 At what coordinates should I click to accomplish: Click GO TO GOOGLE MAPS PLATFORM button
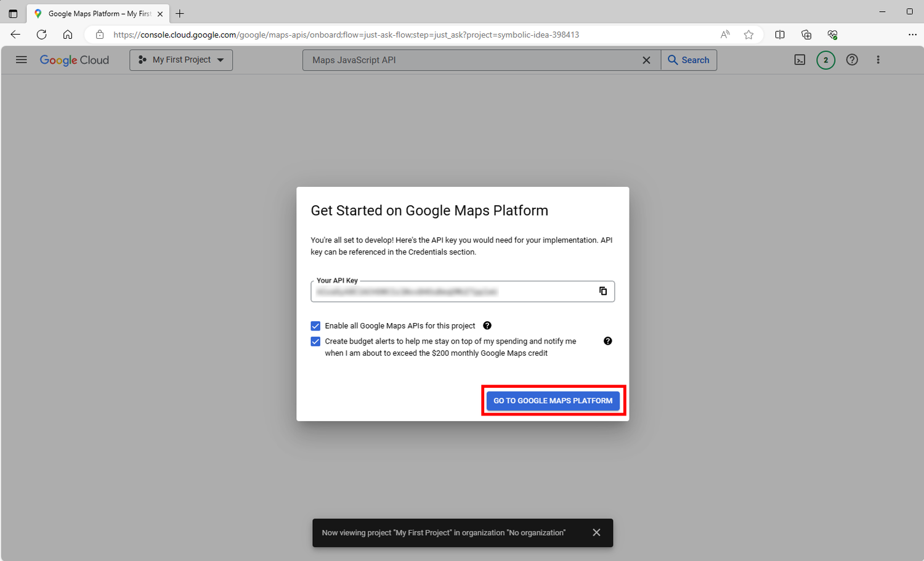(x=553, y=401)
